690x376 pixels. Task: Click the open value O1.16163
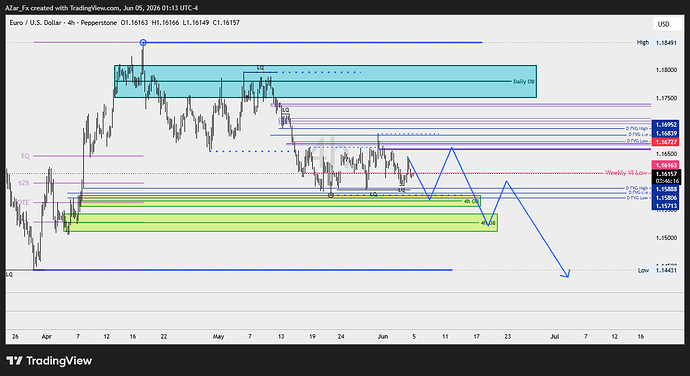(134, 22)
